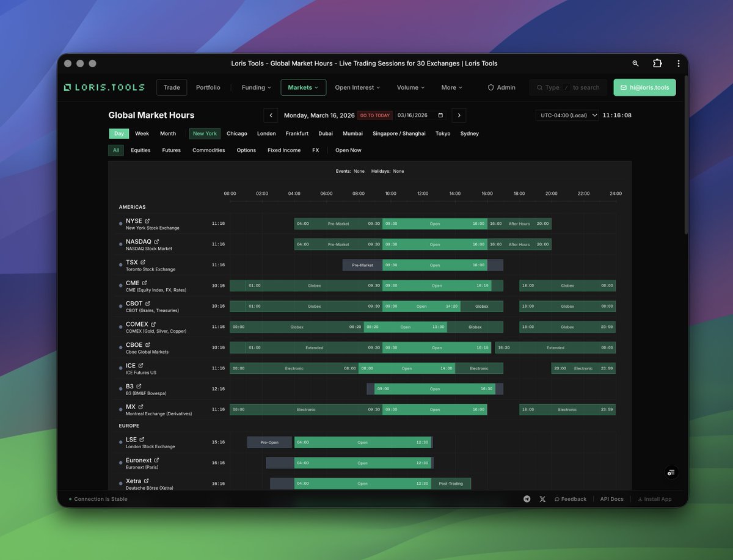
Task: Switch to London timezone tab
Action: (x=266, y=134)
